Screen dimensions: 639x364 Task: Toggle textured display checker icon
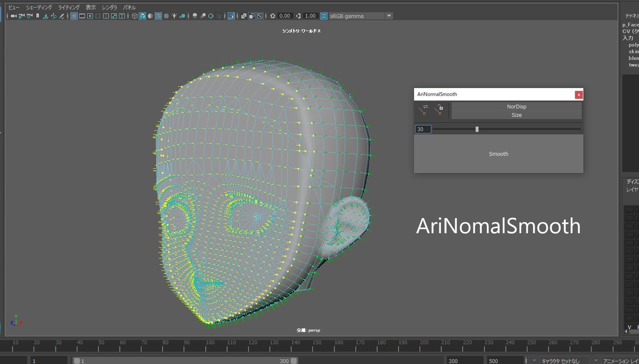coord(167,16)
